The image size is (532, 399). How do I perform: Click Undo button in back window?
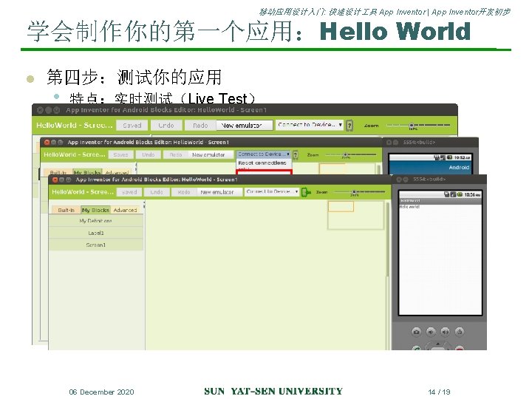coord(166,126)
